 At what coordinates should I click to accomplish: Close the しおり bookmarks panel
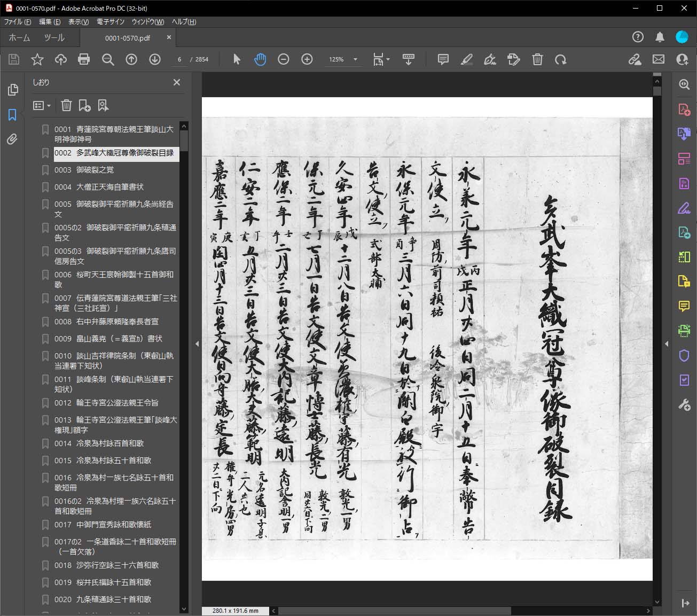[x=177, y=82]
